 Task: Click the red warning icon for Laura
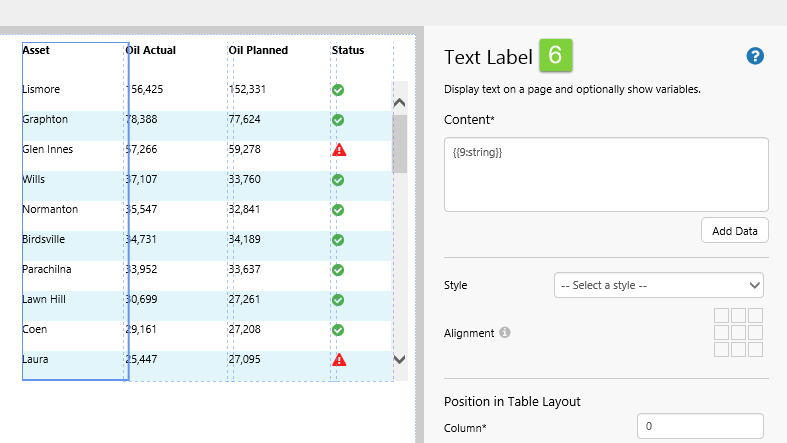tap(338, 360)
